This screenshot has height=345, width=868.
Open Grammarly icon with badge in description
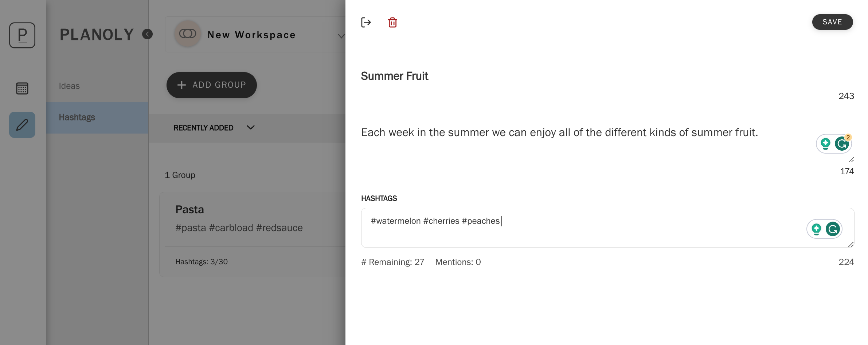click(x=842, y=143)
